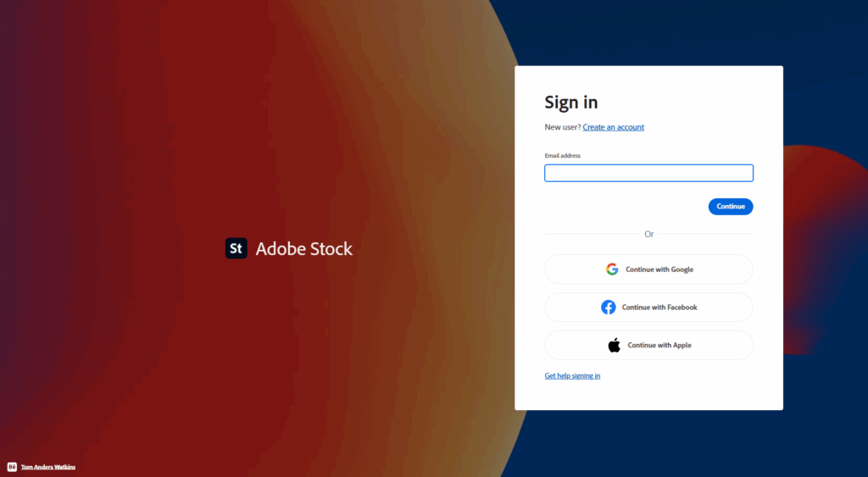The image size is (868, 477).
Task: Open the Create an account link
Action: 614,127
